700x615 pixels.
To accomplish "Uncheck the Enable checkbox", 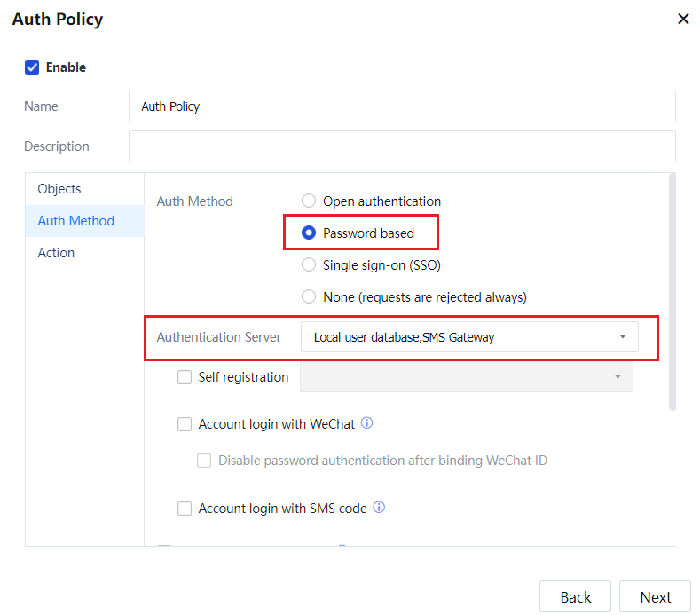I will pyautogui.click(x=32, y=67).
